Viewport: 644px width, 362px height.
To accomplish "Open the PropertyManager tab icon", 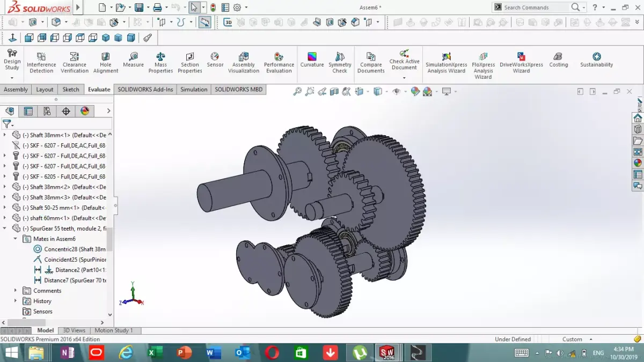I will click(28, 111).
